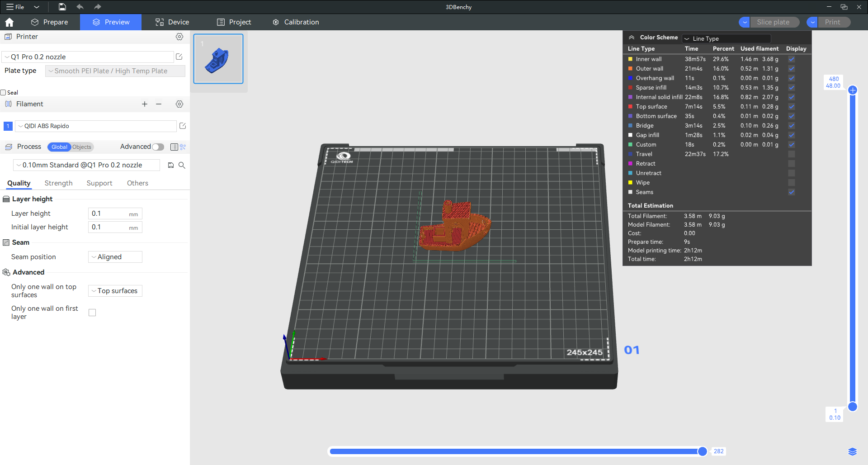Screen dimensions: 868x465
Task: Click the Process section icon
Action: [x=9, y=147]
